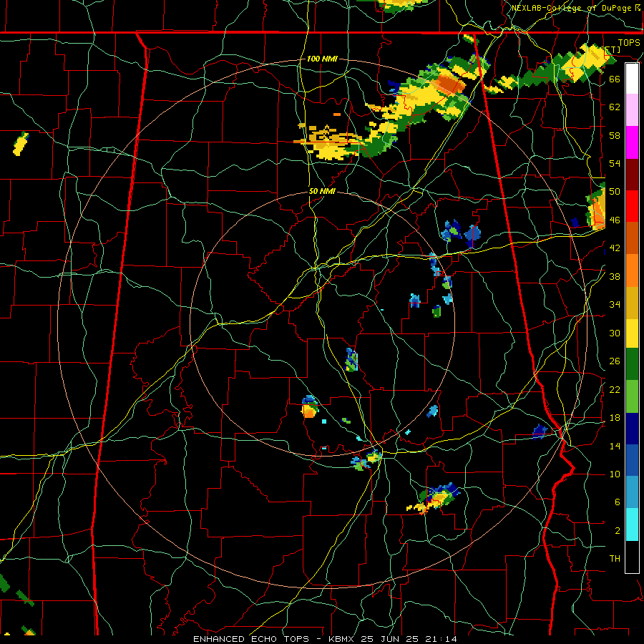Click the dark green legend swatch
This screenshot has width=644, height=644.
[x=632, y=364]
